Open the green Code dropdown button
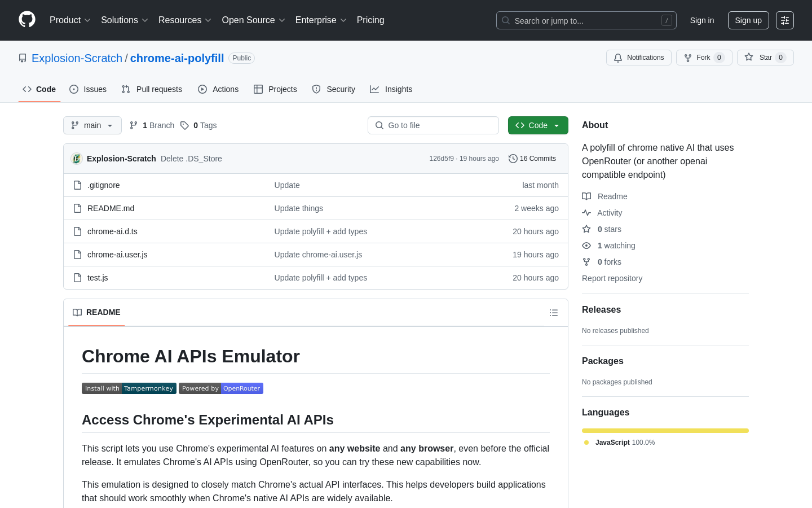Image resolution: width=812 pixels, height=508 pixels. pyautogui.click(x=538, y=125)
